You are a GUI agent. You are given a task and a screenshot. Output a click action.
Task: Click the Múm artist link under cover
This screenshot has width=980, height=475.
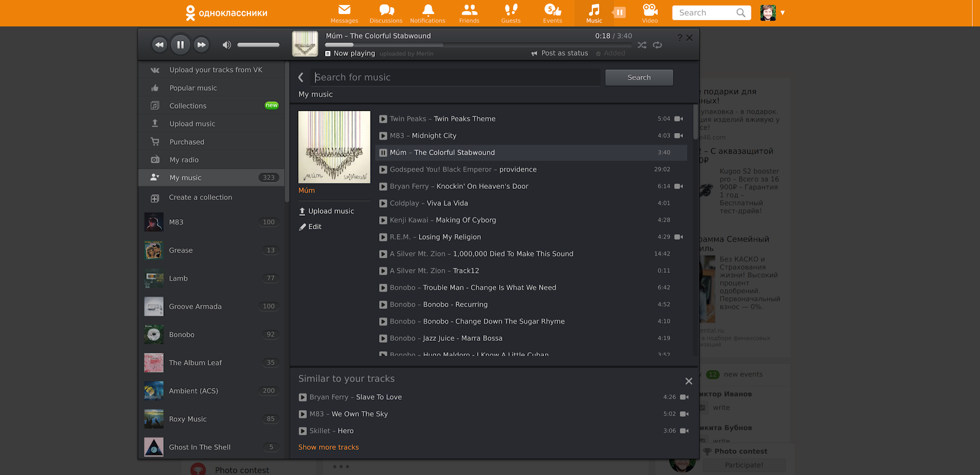pyautogui.click(x=306, y=191)
